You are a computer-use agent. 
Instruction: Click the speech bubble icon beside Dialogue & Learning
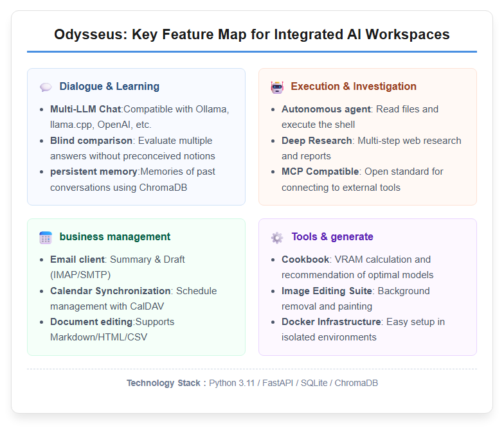click(x=46, y=87)
